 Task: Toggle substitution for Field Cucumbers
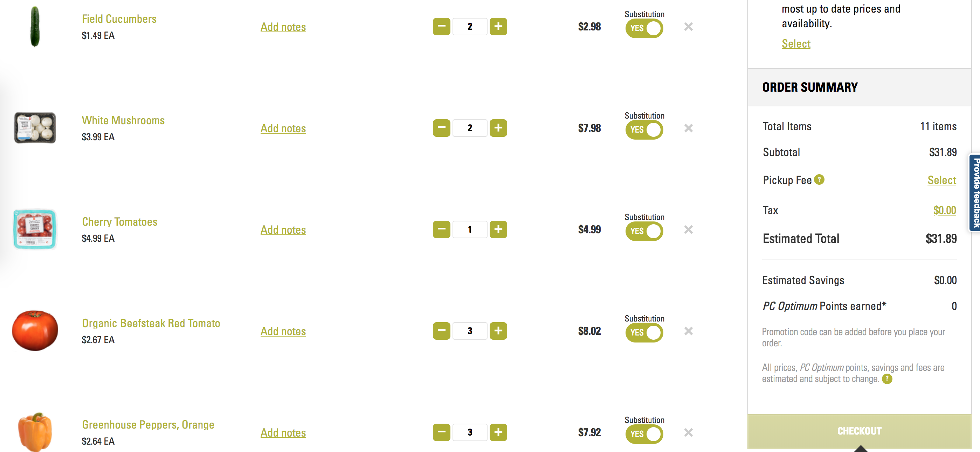pos(644,28)
